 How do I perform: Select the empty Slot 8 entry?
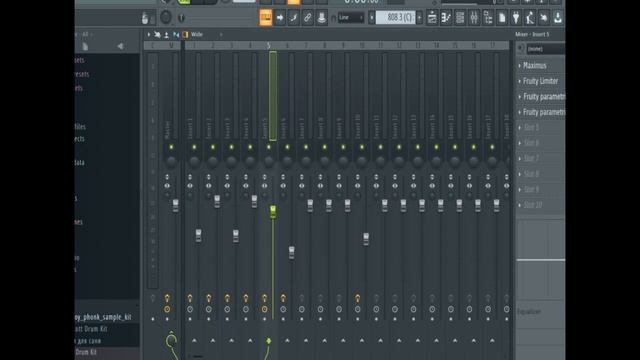pos(531,174)
